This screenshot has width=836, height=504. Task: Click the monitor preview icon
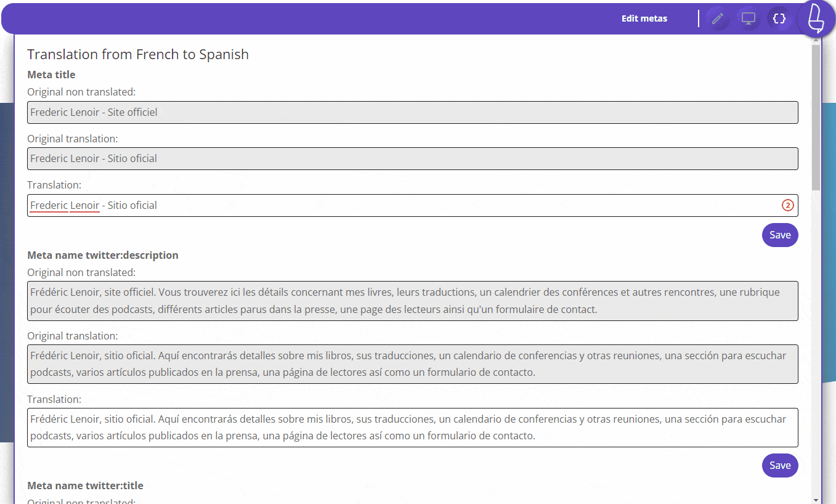coord(749,18)
